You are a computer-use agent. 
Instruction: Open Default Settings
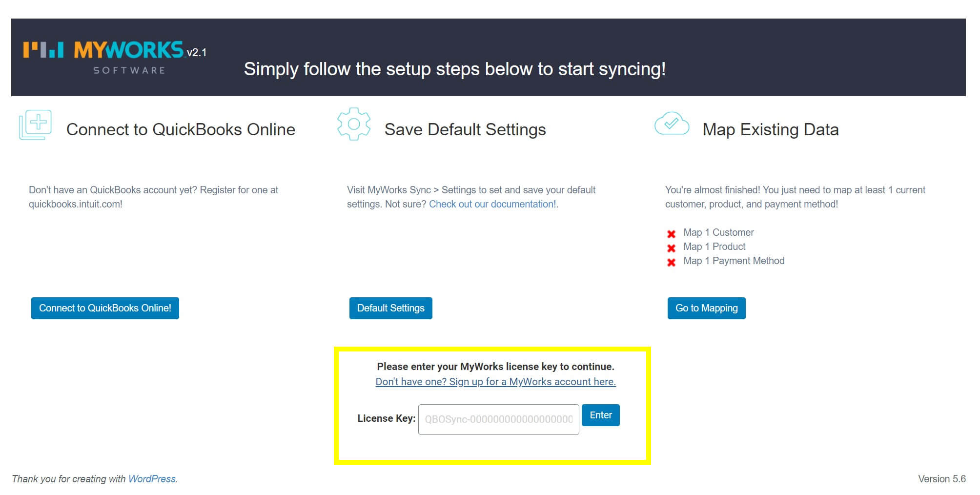tap(390, 308)
